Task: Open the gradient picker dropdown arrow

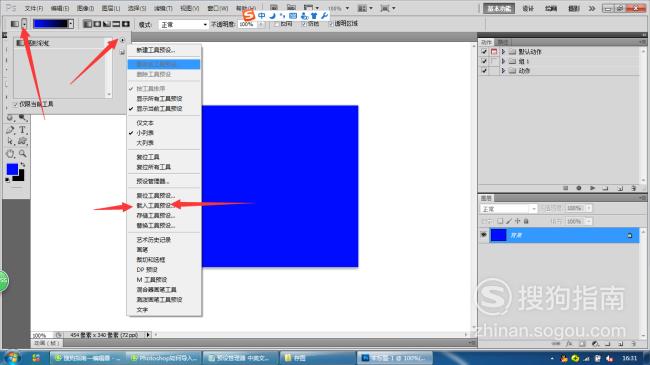Action: [x=71, y=24]
